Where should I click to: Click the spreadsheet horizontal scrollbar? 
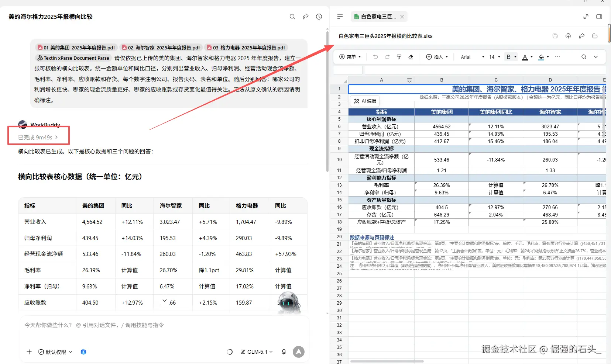[387, 361]
